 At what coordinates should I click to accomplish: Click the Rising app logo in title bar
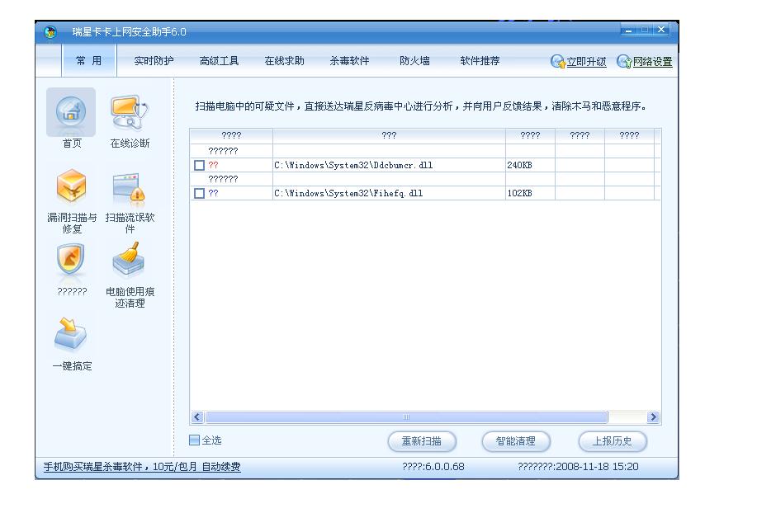click(50, 32)
